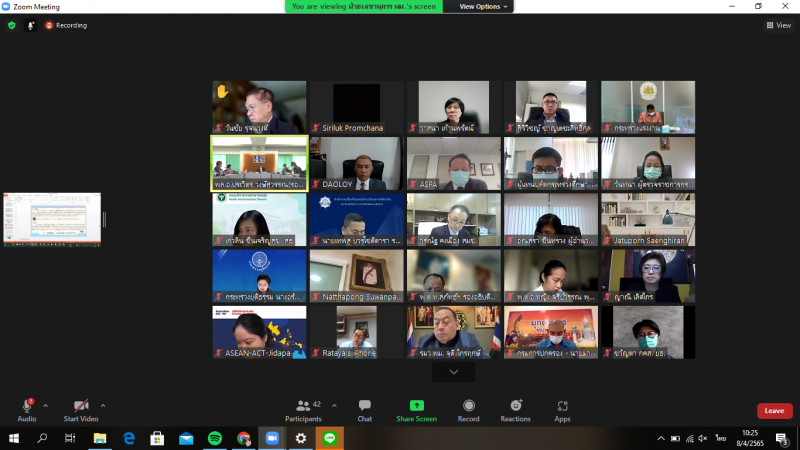Open the Windows Start menu
800x450 pixels.
click(14, 438)
